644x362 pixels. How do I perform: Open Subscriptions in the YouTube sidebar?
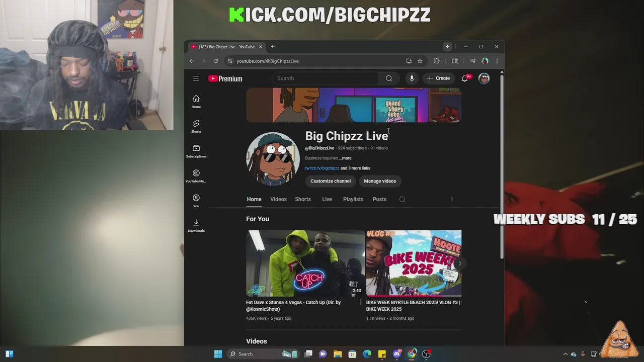(196, 151)
